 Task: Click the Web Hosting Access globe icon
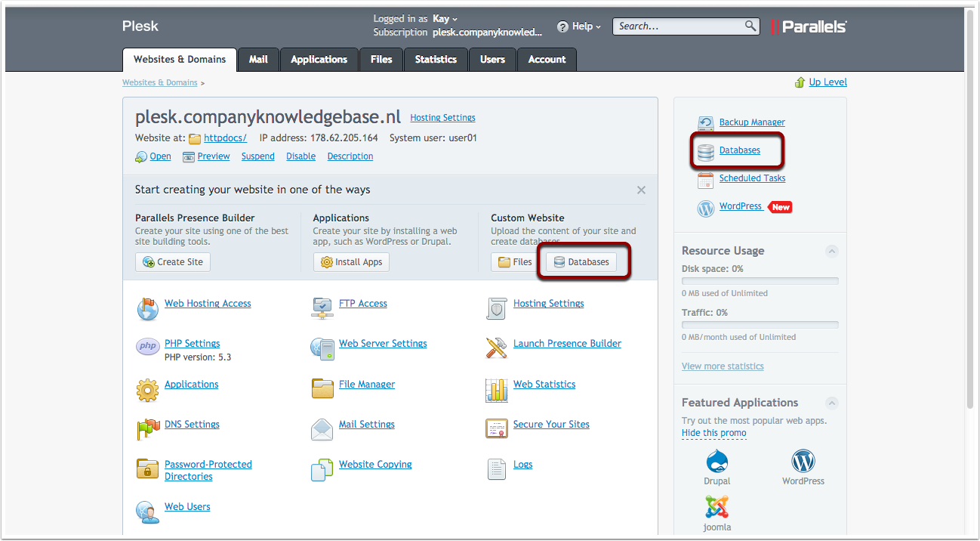[147, 308]
